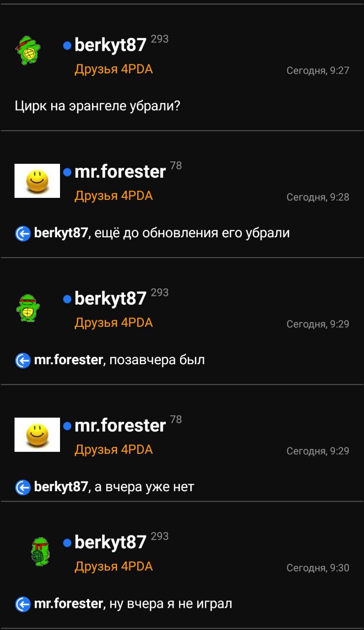Viewport: 364px width, 630px height.
Task: Tap quoted name berkyt87 in 'а вчера уже нет'
Action: pyautogui.click(x=61, y=487)
